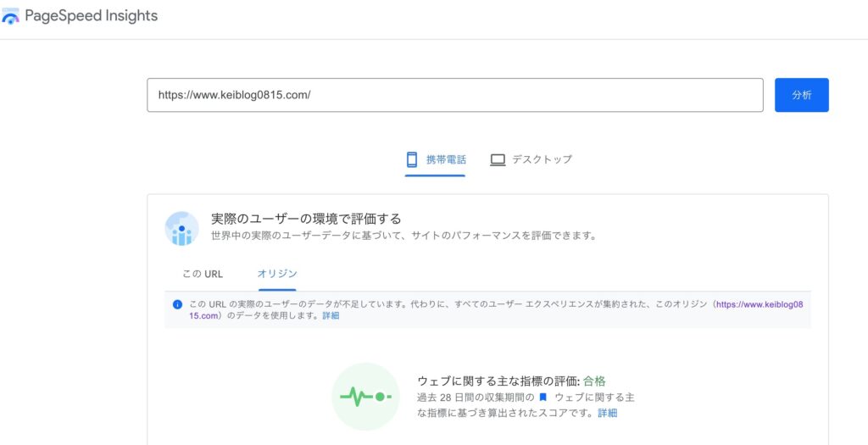Select the オリジン tab
This screenshot has height=445, width=868.
277,274
